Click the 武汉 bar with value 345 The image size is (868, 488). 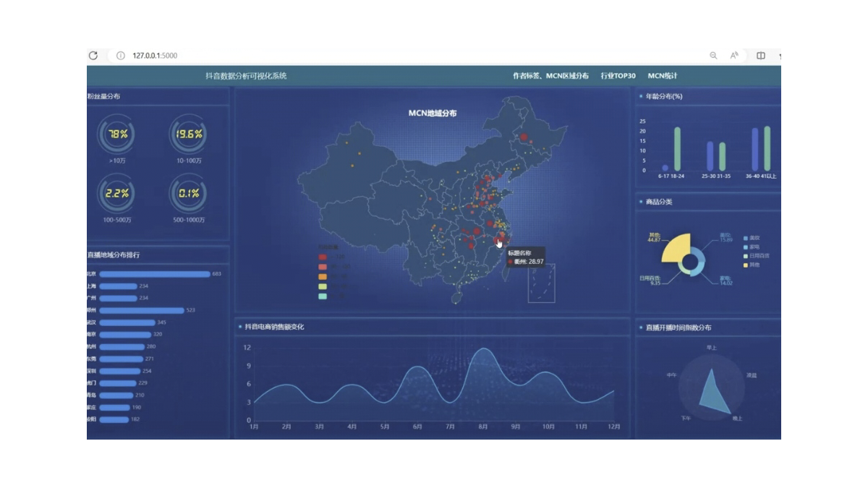click(127, 322)
